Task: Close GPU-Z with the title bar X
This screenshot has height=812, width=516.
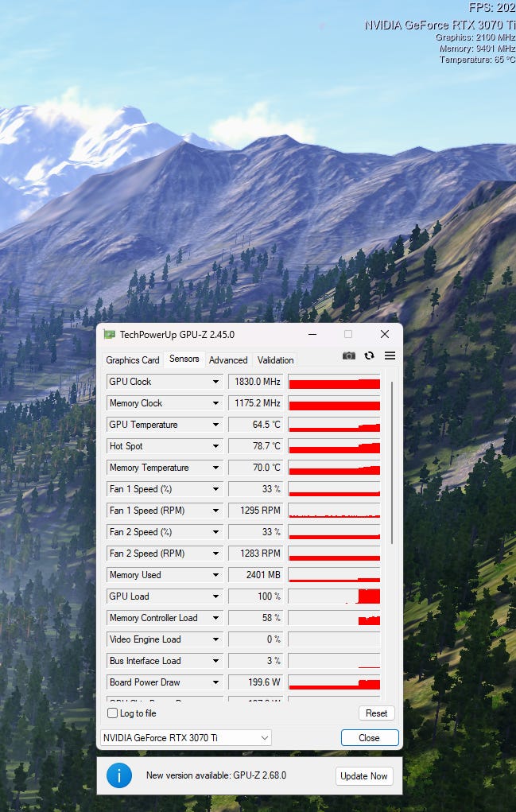Action: click(385, 335)
